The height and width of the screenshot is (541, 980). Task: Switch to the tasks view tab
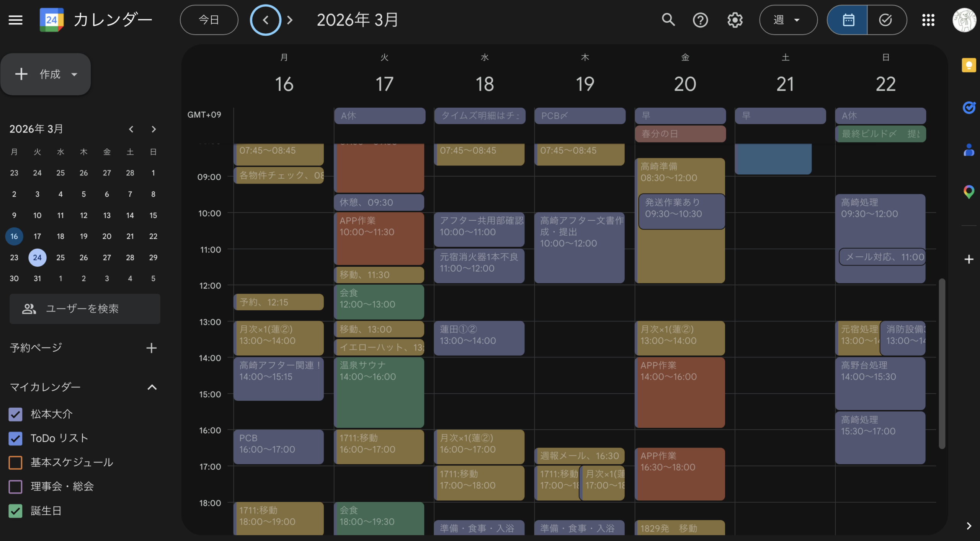click(x=886, y=20)
